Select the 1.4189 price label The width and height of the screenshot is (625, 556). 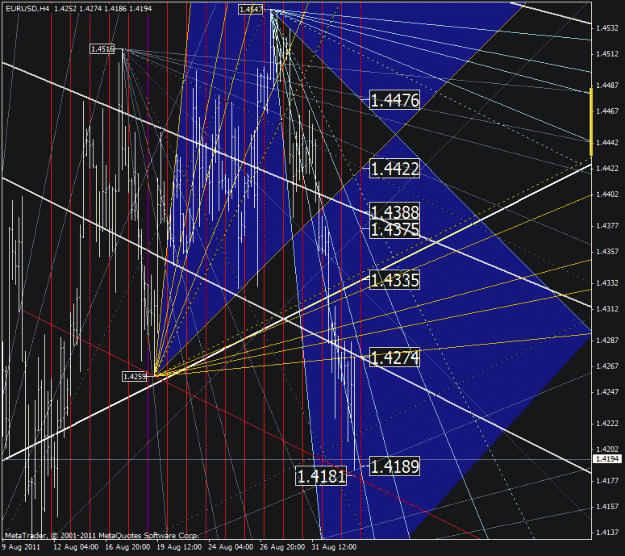coord(395,466)
